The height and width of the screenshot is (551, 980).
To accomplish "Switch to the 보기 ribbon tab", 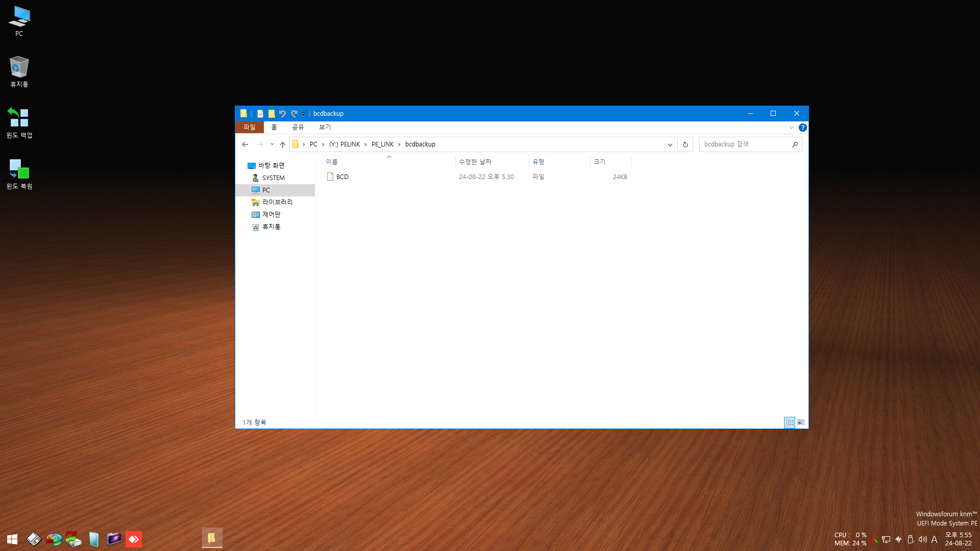I will pos(325,128).
